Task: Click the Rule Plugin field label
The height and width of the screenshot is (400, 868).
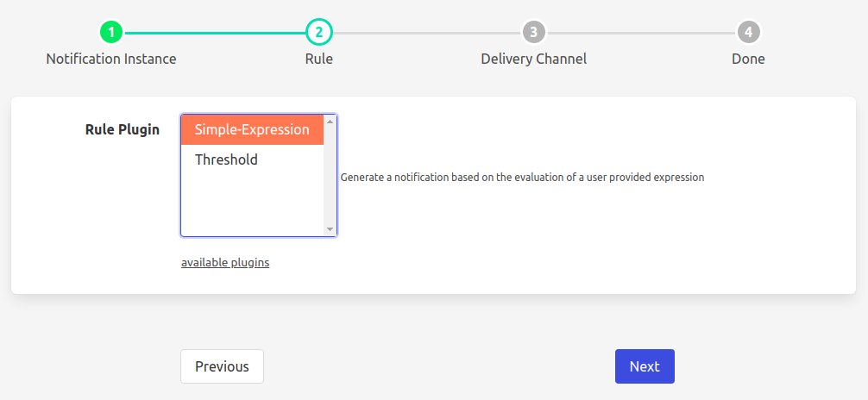Action: [x=122, y=129]
